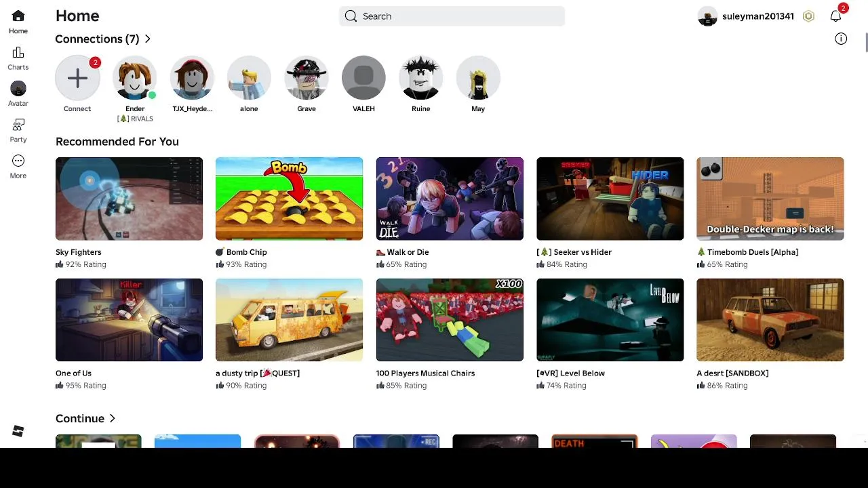This screenshot has height=488, width=868.
Task: Open the Sky Fighters title link
Action: [x=78, y=252]
